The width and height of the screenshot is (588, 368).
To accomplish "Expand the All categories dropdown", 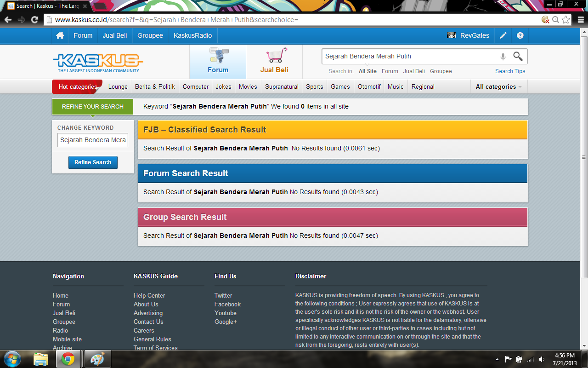I will click(x=499, y=86).
